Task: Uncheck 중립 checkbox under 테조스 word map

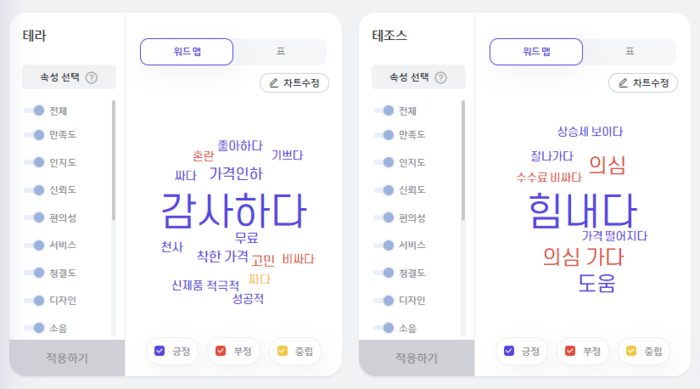Action: pos(631,351)
